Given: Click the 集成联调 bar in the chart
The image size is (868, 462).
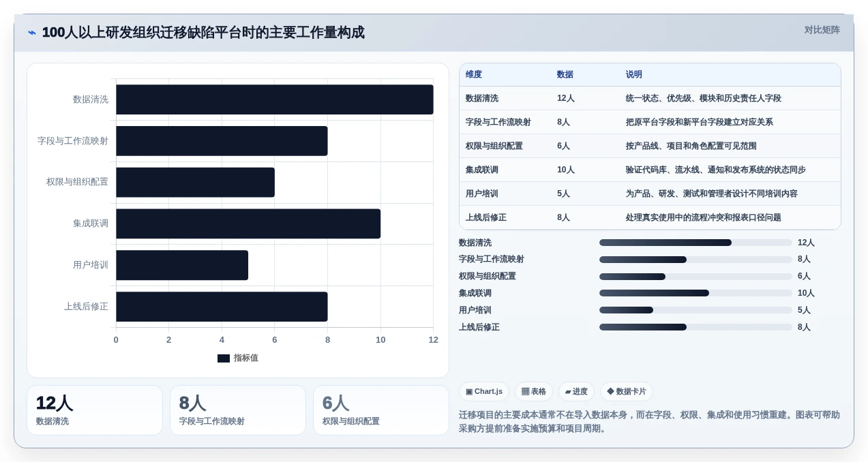Looking at the screenshot, I should coord(248,224).
